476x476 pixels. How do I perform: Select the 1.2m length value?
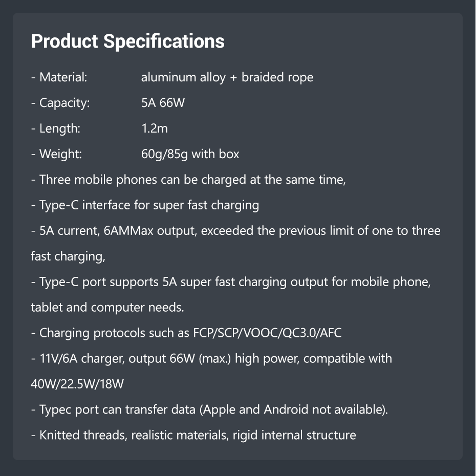[154, 128]
